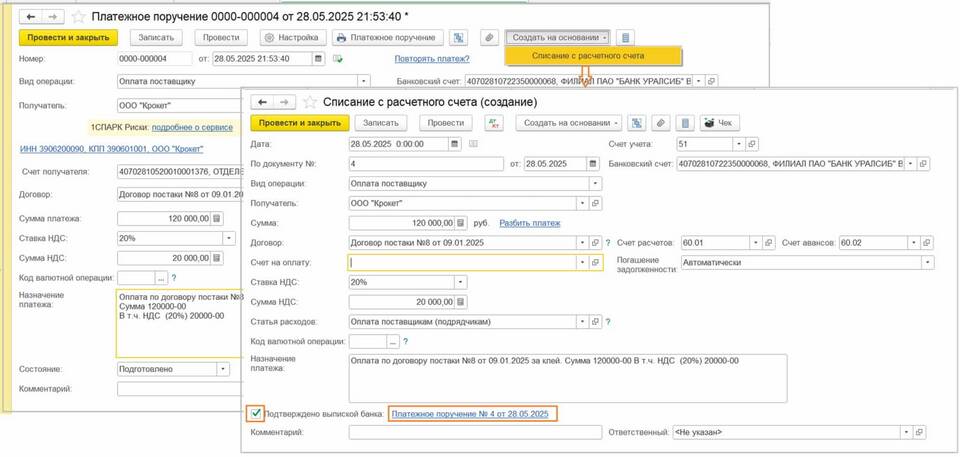Click the Чек receipt button
960x457 pixels.
click(x=720, y=123)
